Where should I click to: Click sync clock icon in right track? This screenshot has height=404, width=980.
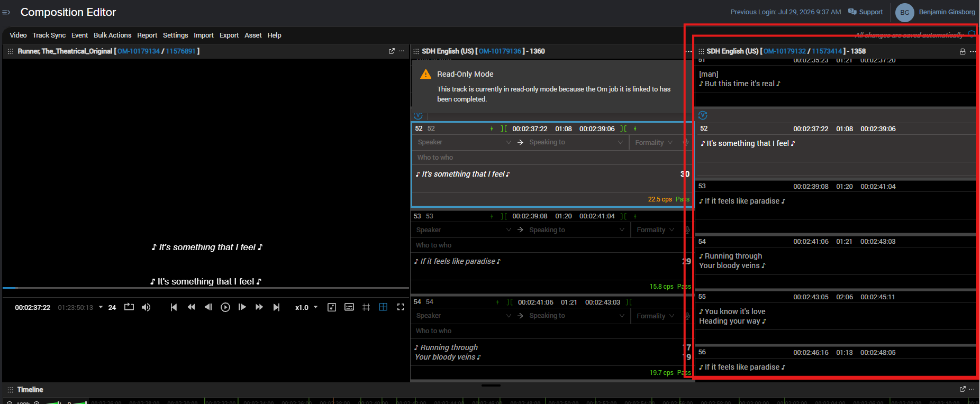click(703, 115)
